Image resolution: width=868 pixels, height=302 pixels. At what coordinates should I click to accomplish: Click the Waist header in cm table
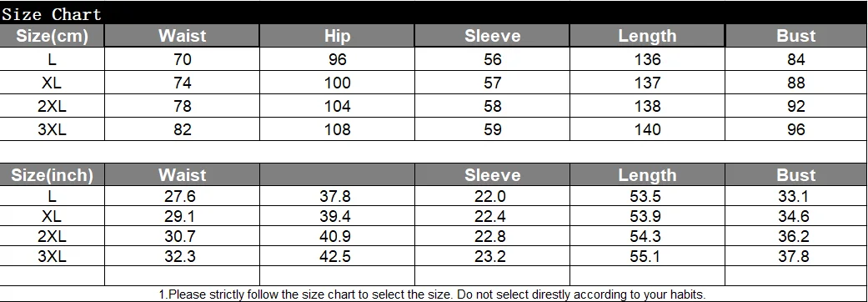coord(182,36)
